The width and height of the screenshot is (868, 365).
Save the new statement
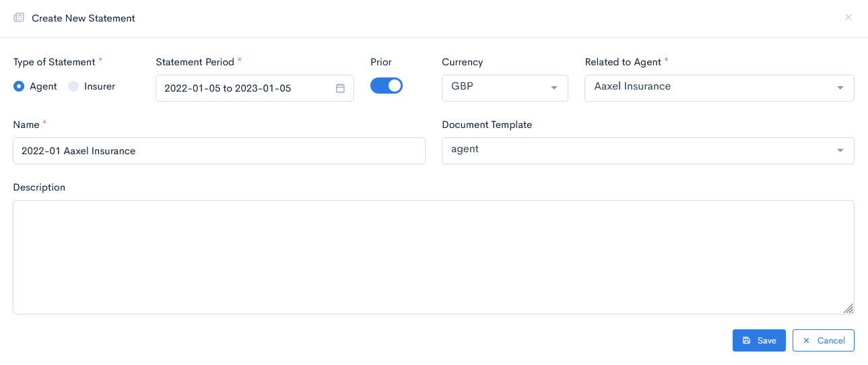click(758, 340)
